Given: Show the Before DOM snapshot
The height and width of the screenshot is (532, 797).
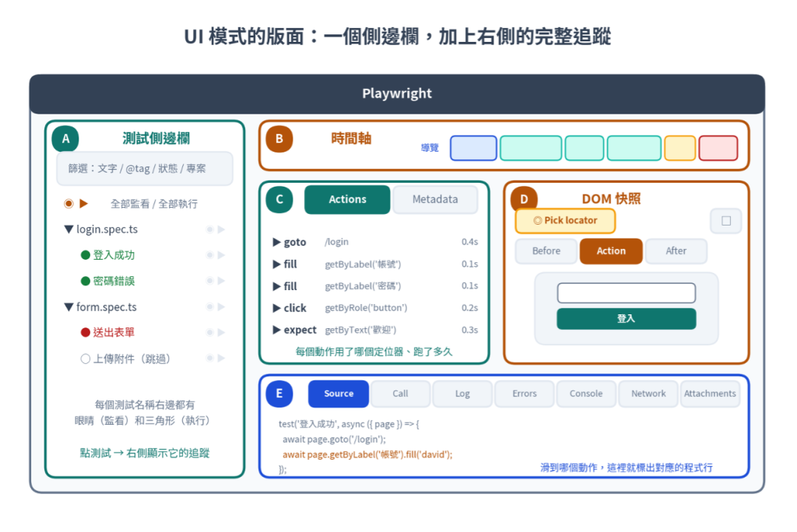Looking at the screenshot, I should point(546,251).
